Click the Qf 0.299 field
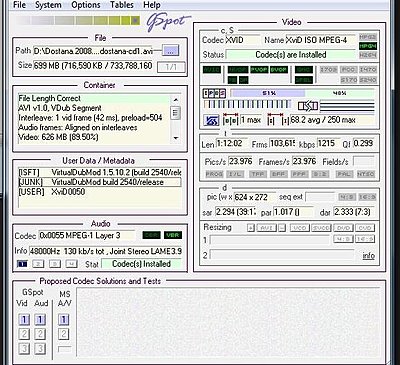The width and height of the screenshot is (400, 365). (364, 144)
